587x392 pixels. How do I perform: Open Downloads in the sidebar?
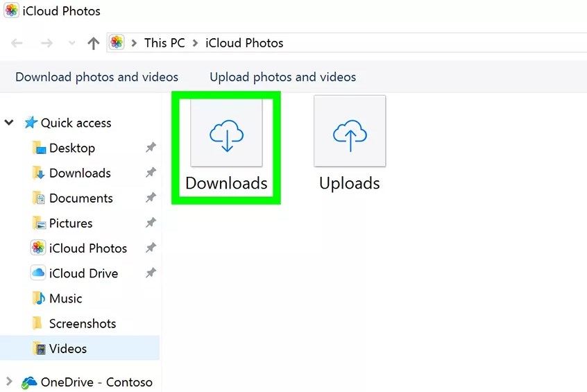click(80, 173)
